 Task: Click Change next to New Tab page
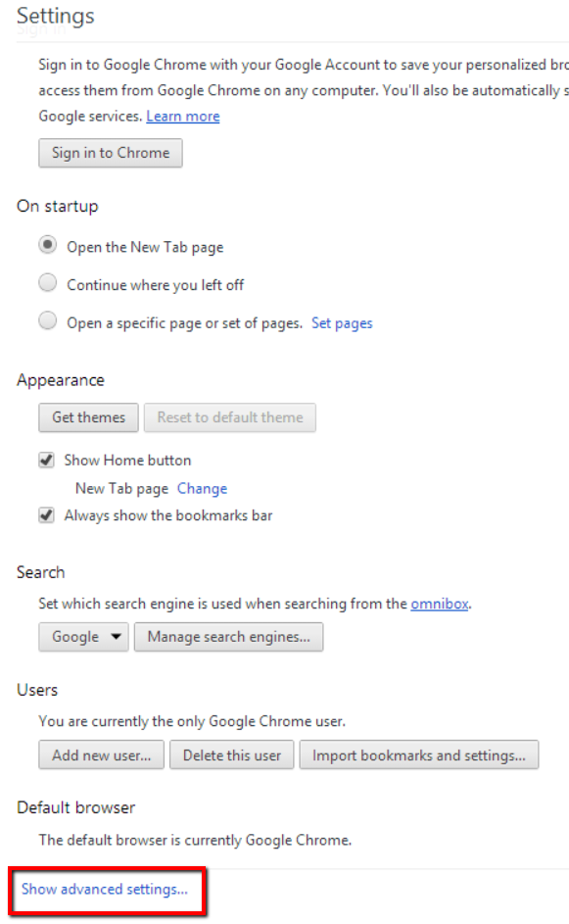point(202,489)
